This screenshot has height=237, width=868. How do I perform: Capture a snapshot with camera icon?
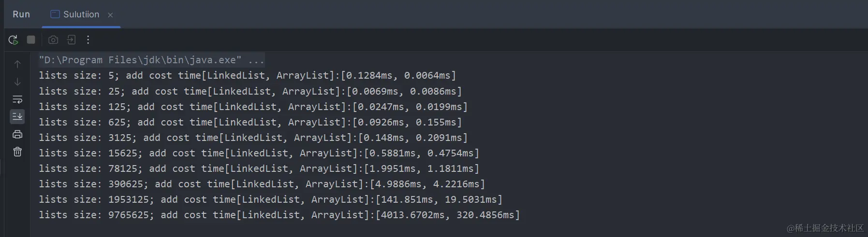click(53, 40)
